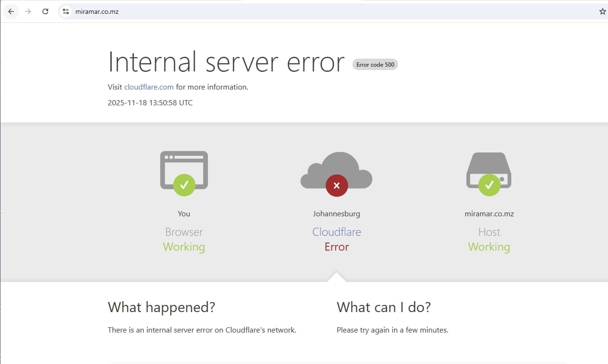Image resolution: width=608 pixels, height=364 pixels.
Task: Open site information icon in address bar
Action: tap(66, 11)
